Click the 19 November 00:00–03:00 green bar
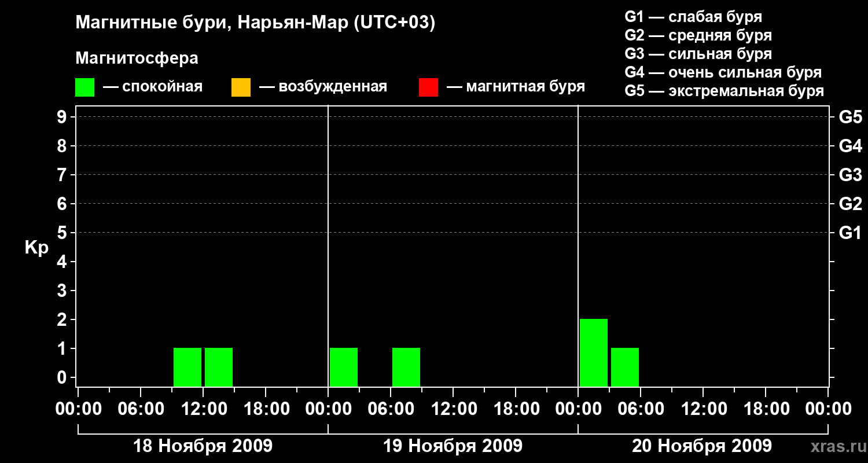Image resolution: width=868 pixels, height=463 pixels. [x=344, y=367]
